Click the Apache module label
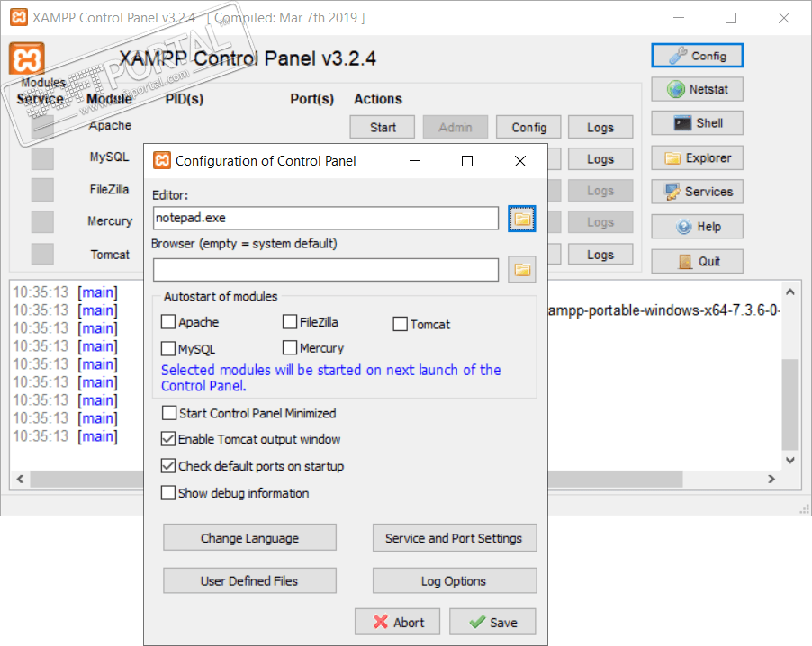 point(110,125)
